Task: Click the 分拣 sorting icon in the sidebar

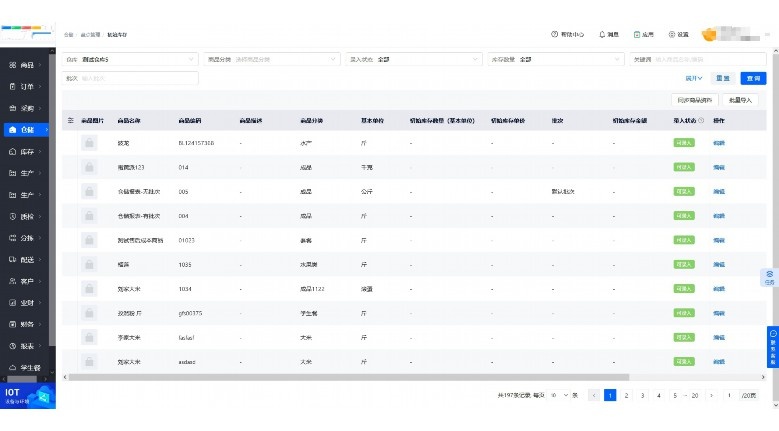Action: point(12,238)
